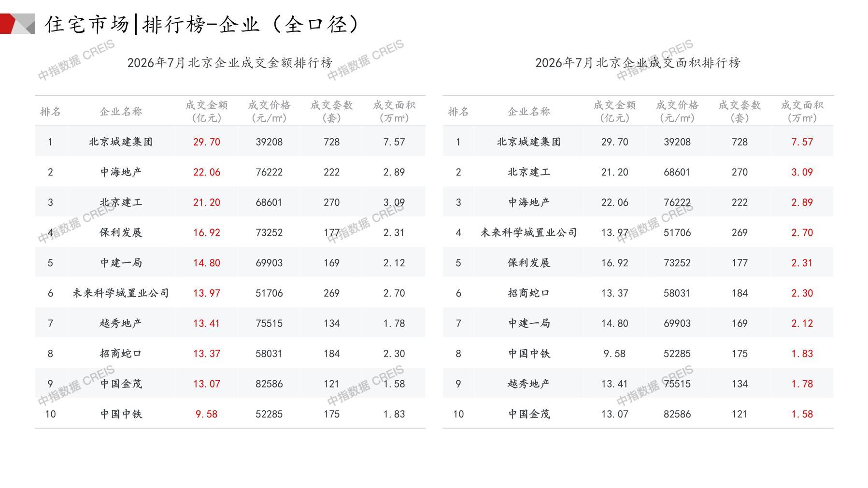Click 51706 in the 成交金额排行榜 table

[269, 293]
